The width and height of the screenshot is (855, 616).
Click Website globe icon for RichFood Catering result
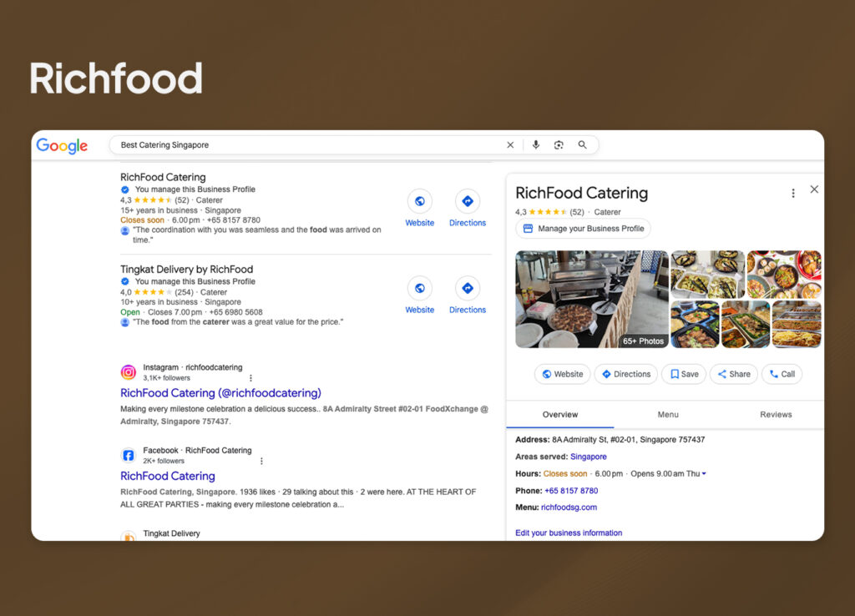point(419,201)
